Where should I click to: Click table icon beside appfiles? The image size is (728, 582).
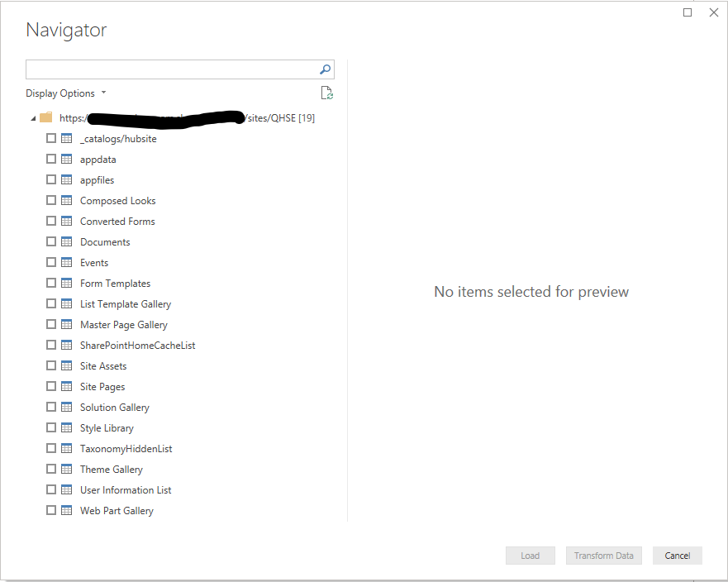67,179
